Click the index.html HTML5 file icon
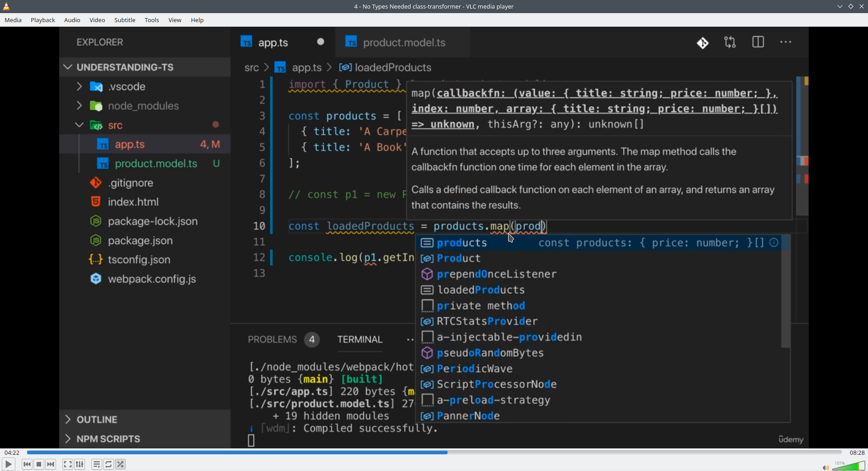This screenshot has width=868, height=471. tap(96, 202)
